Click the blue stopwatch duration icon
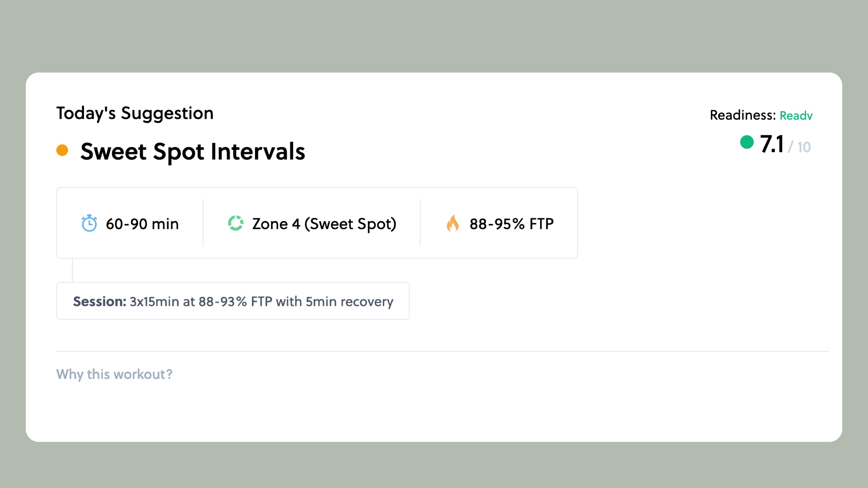 click(89, 223)
